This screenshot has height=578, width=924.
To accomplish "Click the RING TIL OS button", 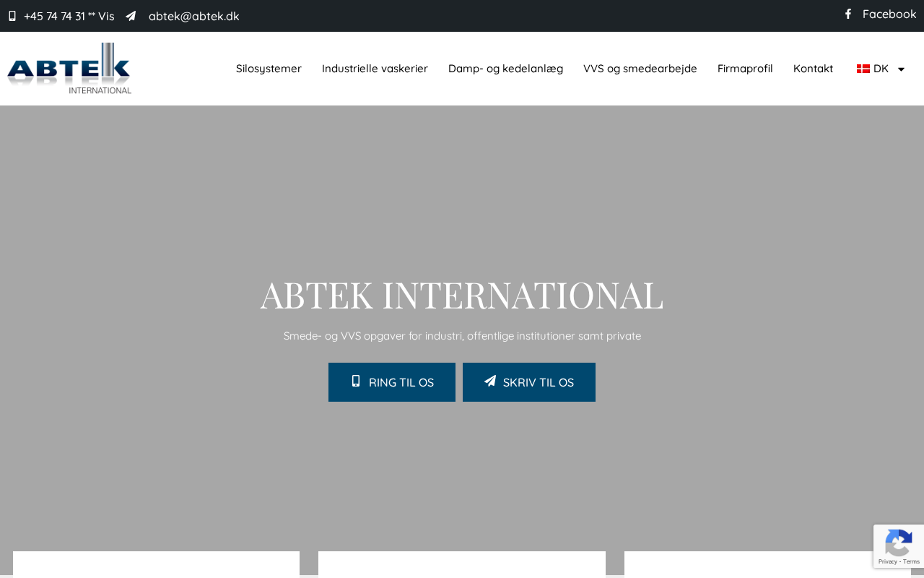I will 392,382.
